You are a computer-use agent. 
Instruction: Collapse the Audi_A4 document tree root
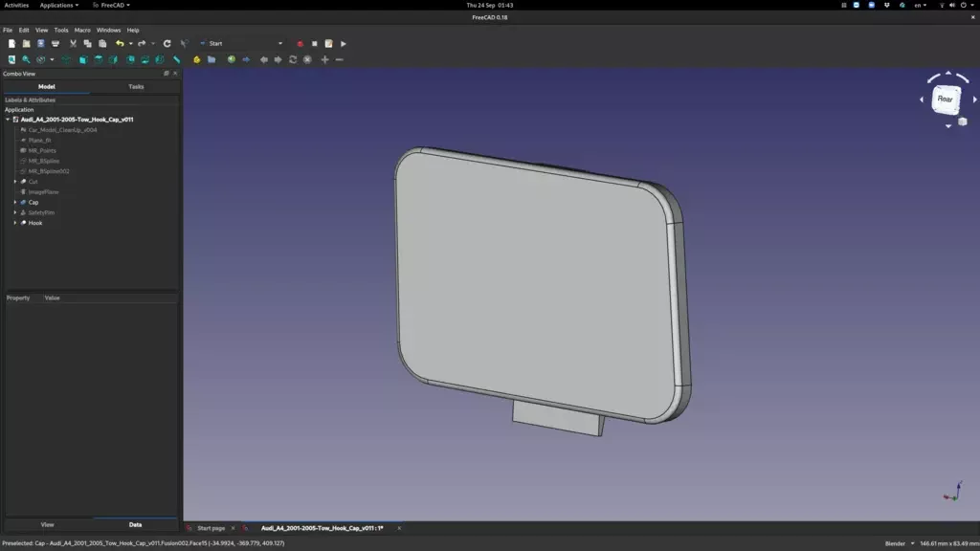tap(8, 120)
